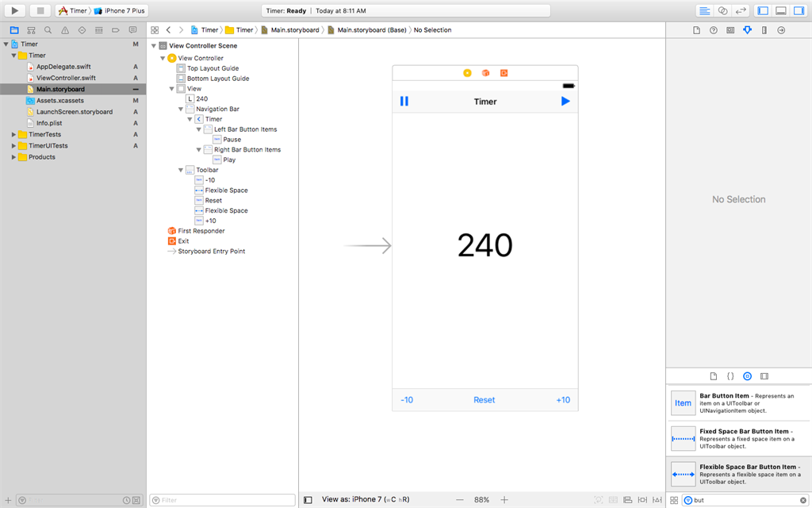Select LaunchScreen.storyboard file
812x508 pixels.
74,112
